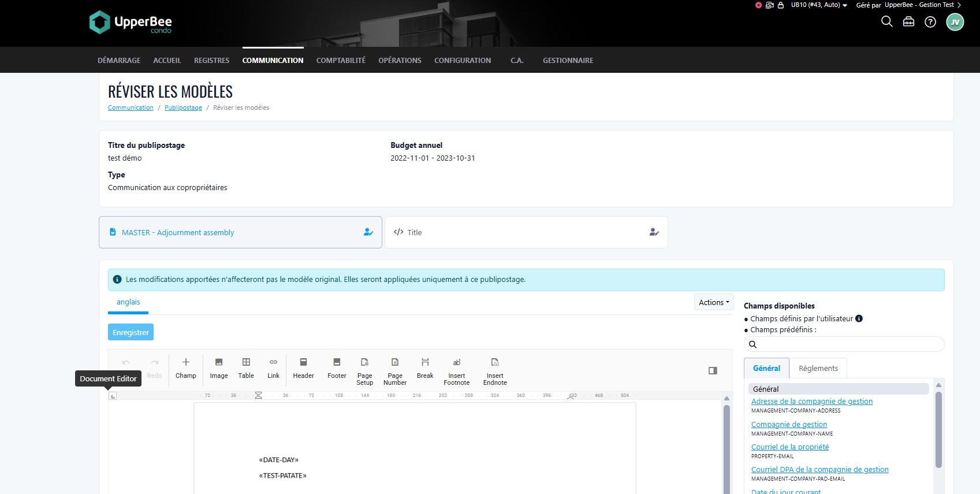The height and width of the screenshot is (494, 980).
Task: Toggle the editor properties pane icon
Action: [x=713, y=370]
